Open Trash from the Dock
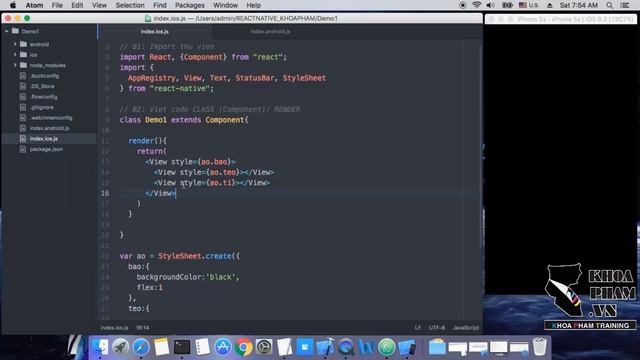The height and width of the screenshot is (360, 640). point(539,347)
